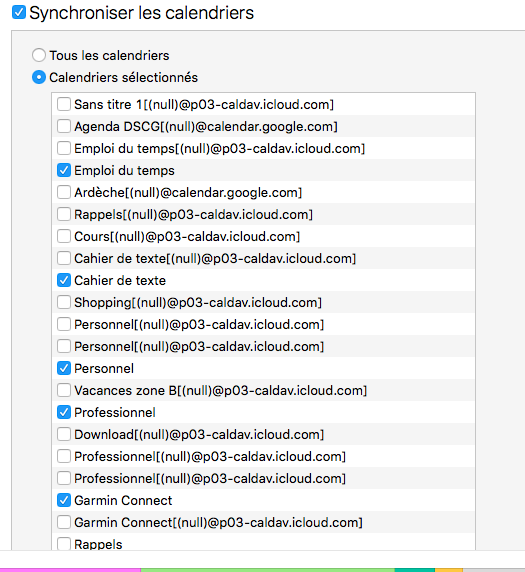Enable Ardèche Google calendar checkbox

[x=64, y=192]
